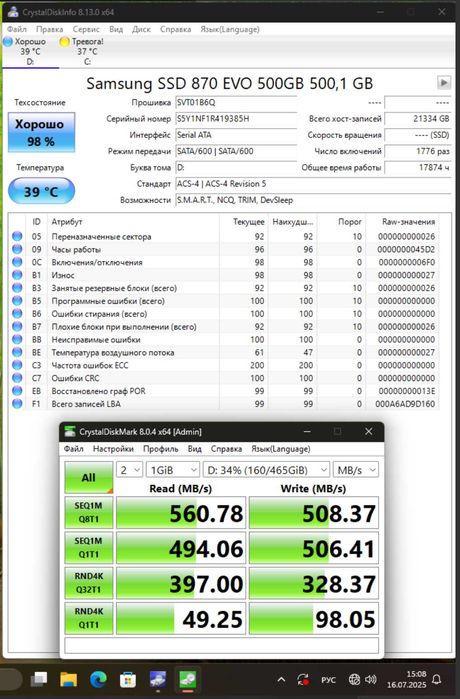Viewport: 460px width, 699px height.
Task: Open the test count dropdown showing 2
Action: [x=129, y=470]
